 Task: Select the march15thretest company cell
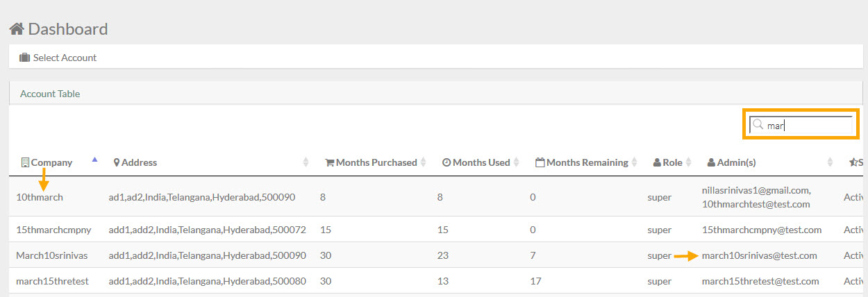52,281
